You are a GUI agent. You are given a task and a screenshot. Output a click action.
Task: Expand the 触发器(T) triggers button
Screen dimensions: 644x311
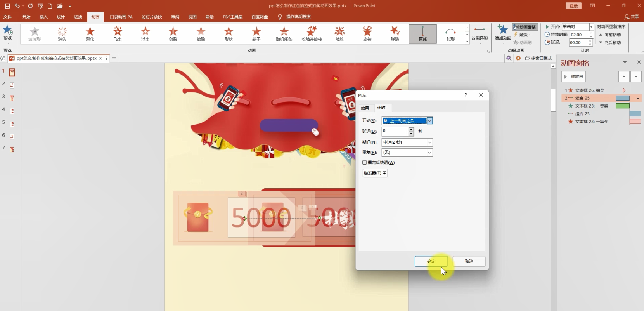(x=375, y=173)
